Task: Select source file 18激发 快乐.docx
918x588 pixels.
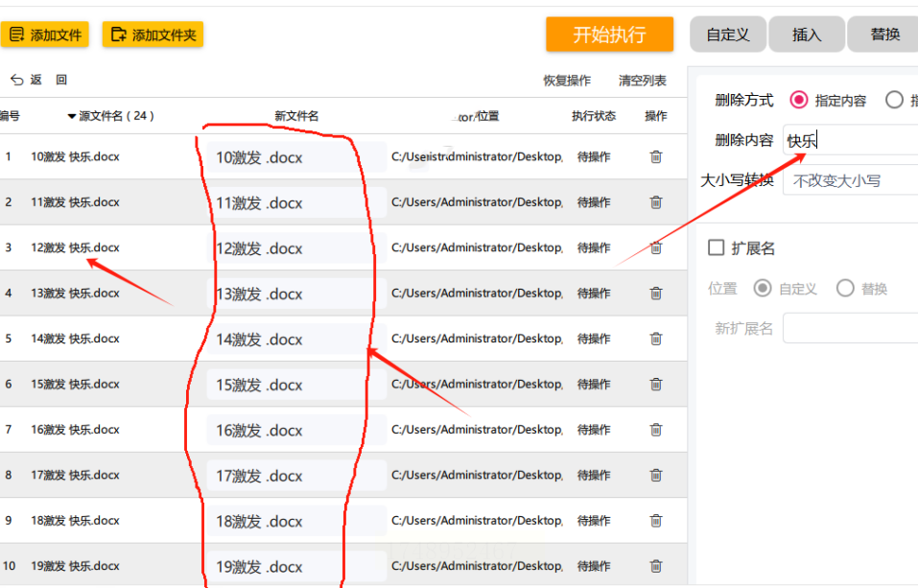Action: click(75, 521)
